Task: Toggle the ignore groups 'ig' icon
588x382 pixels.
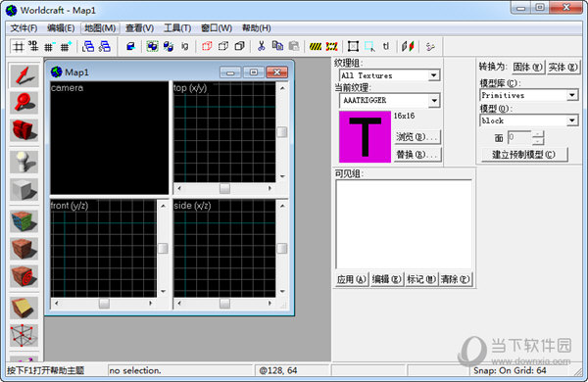Action: [x=185, y=46]
